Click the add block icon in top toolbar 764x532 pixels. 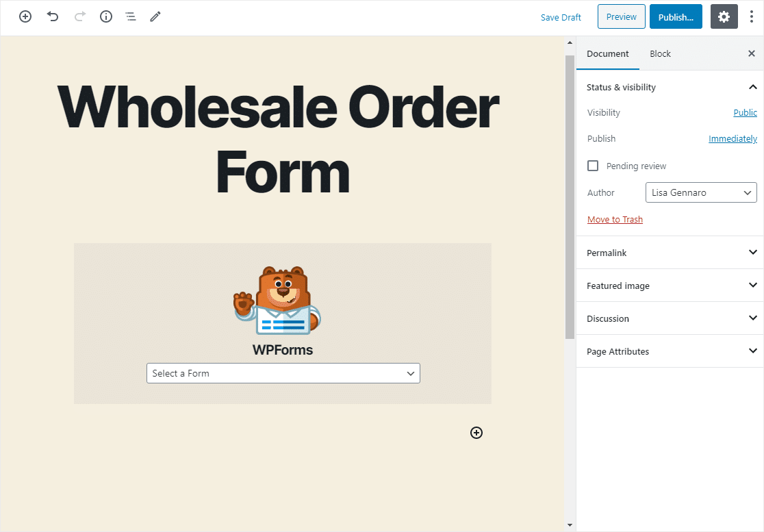click(x=25, y=16)
